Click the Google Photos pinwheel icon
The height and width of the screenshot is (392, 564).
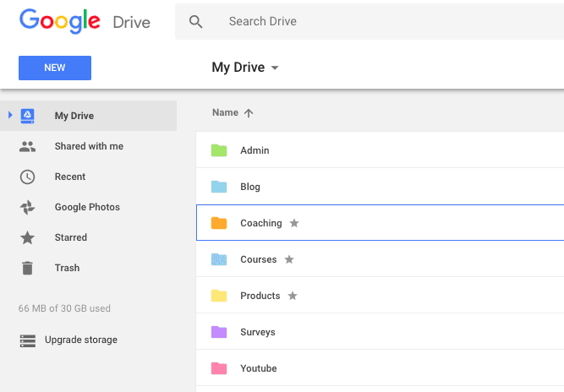pos(28,208)
